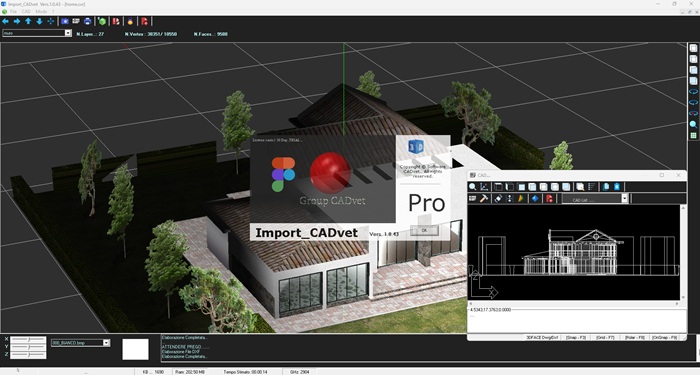
Task: Click the green cube icon in main toolbar
Action: 102,21
